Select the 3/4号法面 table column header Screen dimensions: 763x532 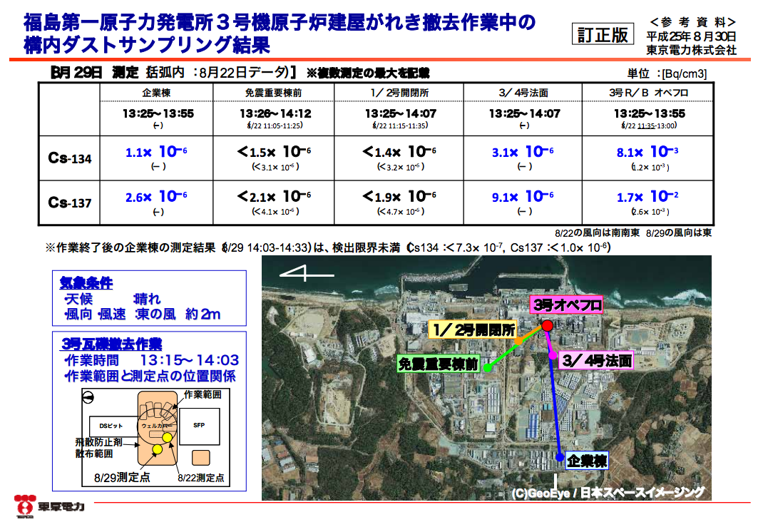(x=524, y=93)
